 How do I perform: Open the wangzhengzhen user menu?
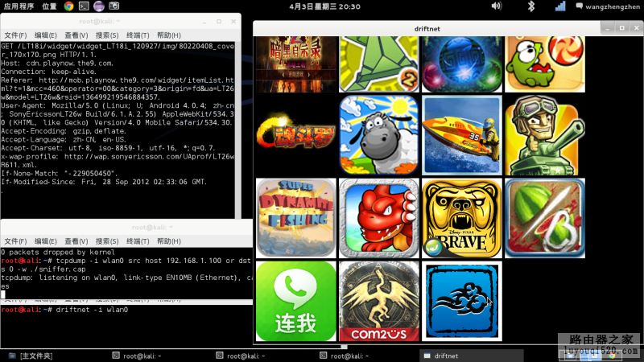pyautogui.click(x=608, y=6)
